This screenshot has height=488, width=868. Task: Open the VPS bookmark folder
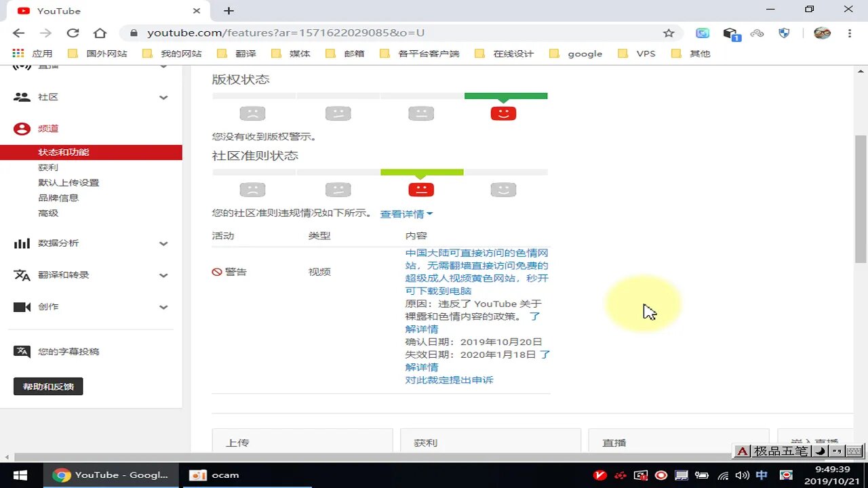point(636,54)
